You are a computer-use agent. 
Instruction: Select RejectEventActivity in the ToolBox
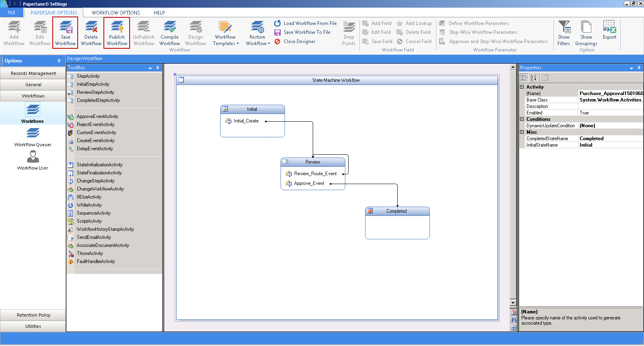click(96, 124)
